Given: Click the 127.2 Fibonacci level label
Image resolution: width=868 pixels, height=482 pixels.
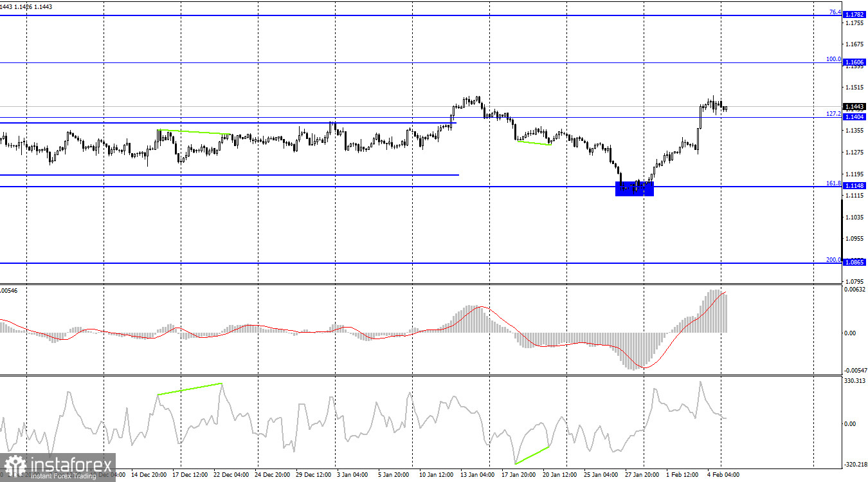Looking at the screenshot, I should coord(833,114).
